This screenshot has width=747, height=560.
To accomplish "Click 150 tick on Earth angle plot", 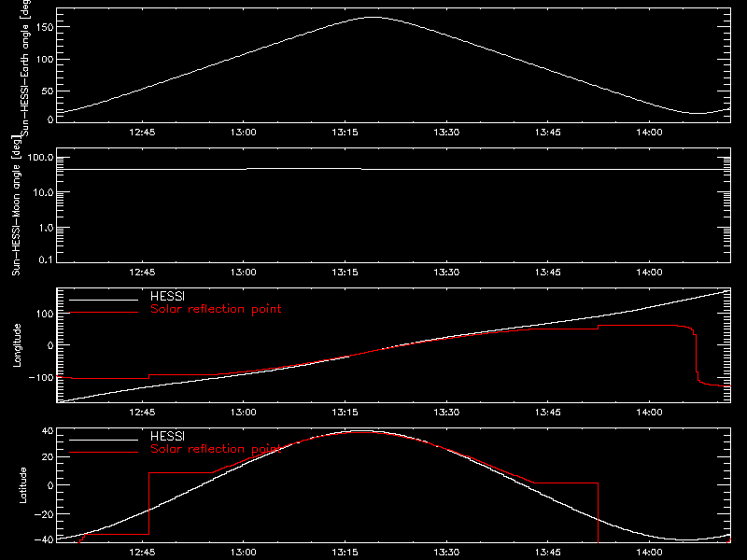I will point(44,27).
